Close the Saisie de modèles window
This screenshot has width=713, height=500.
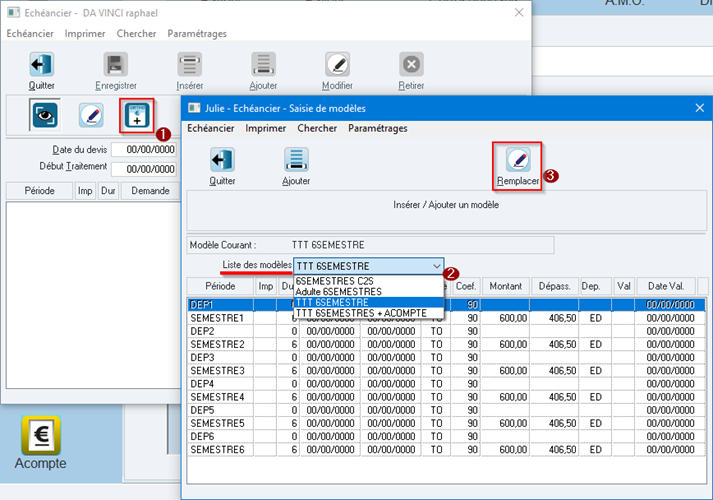click(x=700, y=108)
